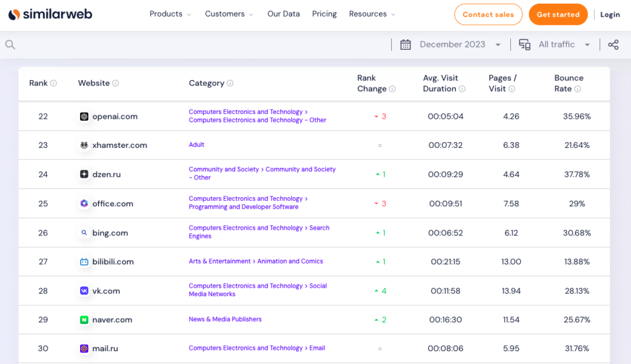This screenshot has height=364, width=631.
Task: Click the calendar icon beside December 2023
Action: (x=405, y=44)
